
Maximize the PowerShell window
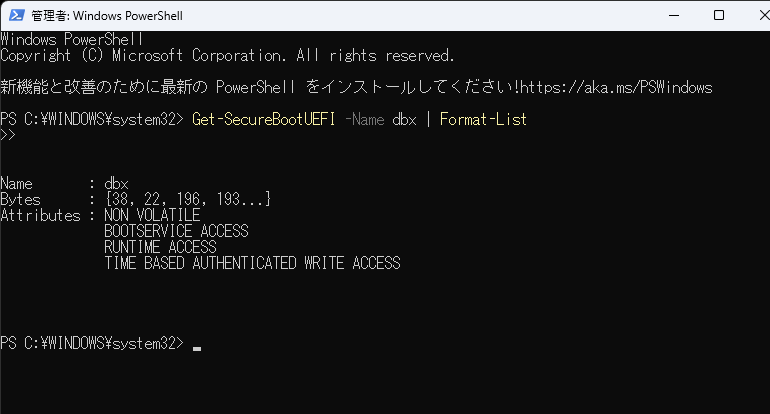tap(719, 15)
